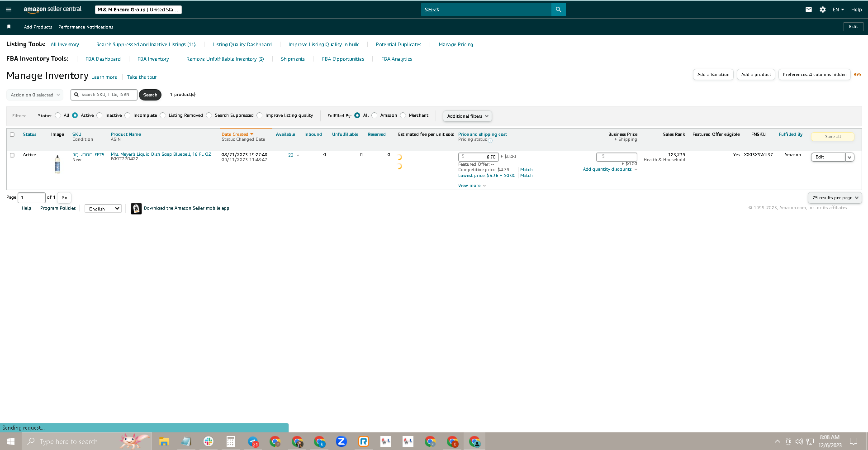Image resolution: width=868 pixels, height=450 pixels.
Task: Open Calculator from the taskbar
Action: click(230, 441)
